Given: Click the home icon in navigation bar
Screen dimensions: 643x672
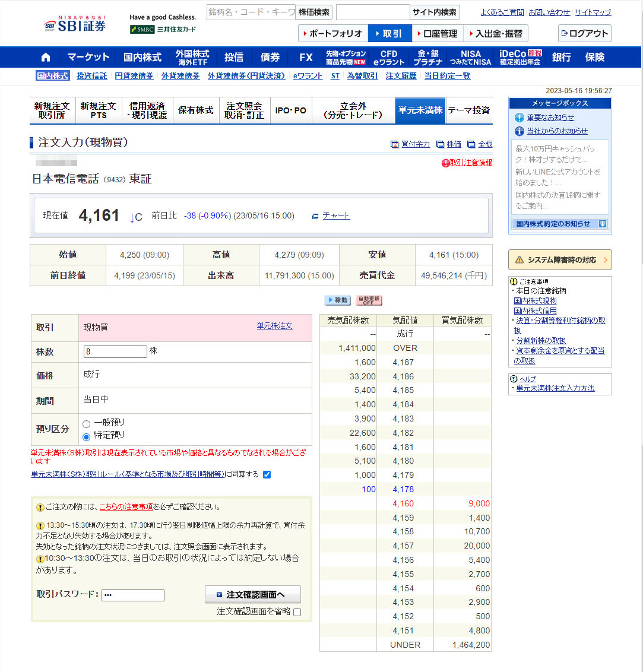Looking at the screenshot, I should click(x=46, y=58).
